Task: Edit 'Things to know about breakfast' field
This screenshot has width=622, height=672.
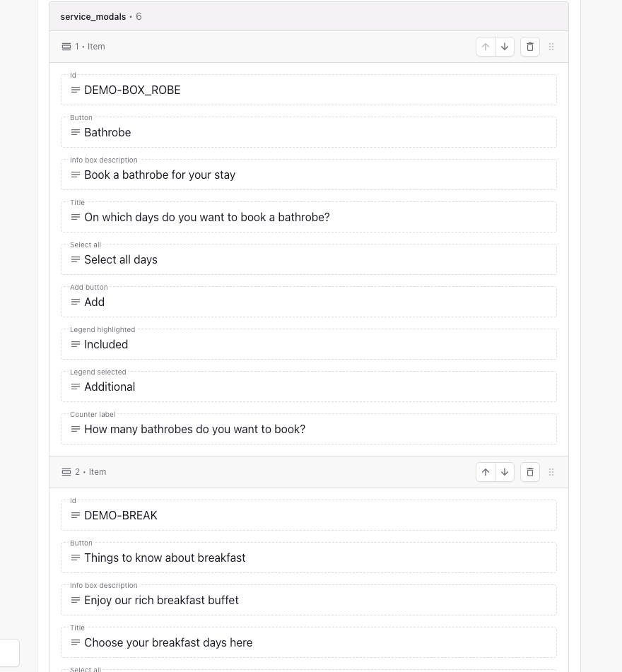Action: 309,558
